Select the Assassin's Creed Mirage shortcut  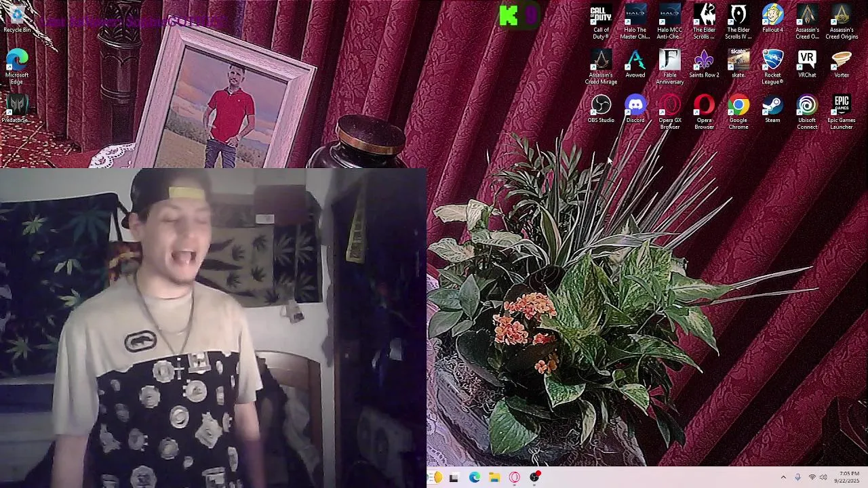[601, 67]
